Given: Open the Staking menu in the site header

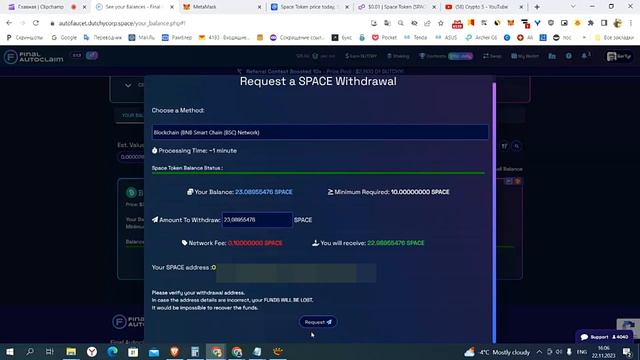Looking at the screenshot, I should pyautogui.click(x=398, y=56).
